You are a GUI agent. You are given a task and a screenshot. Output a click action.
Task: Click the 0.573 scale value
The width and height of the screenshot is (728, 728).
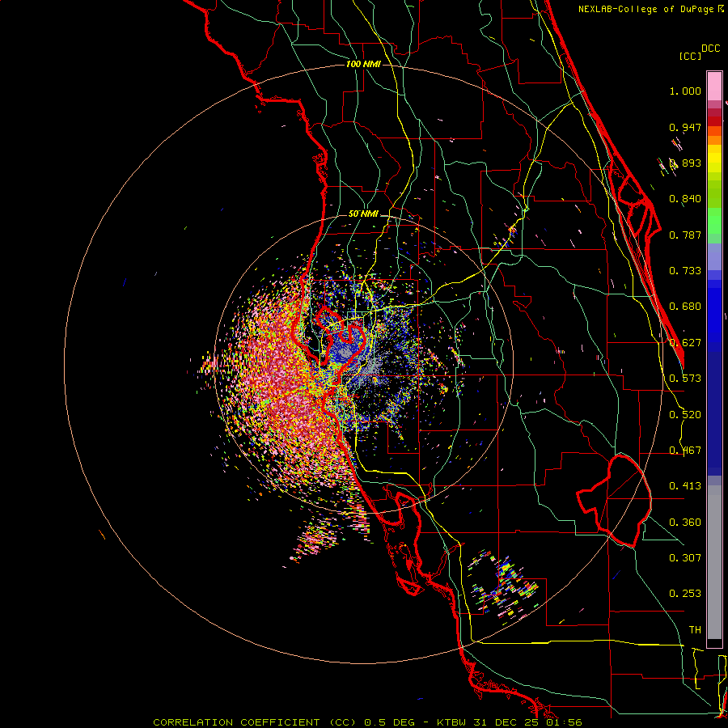point(685,379)
